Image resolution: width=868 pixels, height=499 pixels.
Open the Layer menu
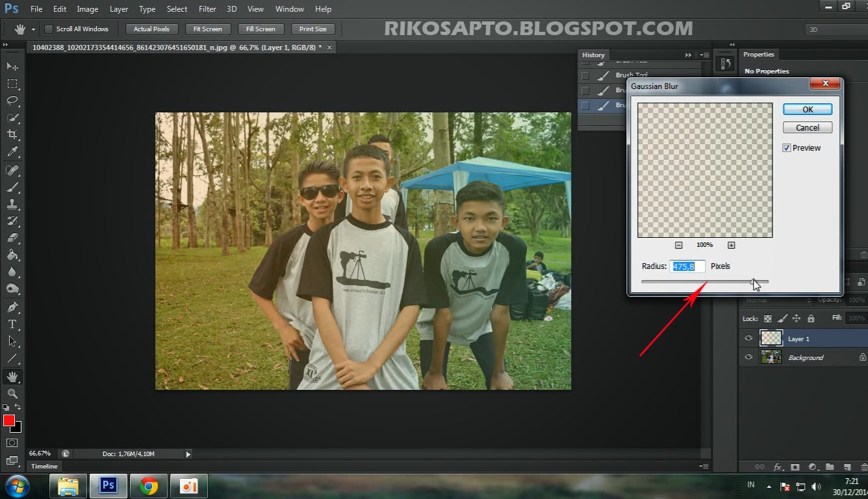pyautogui.click(x=119, y=9)
